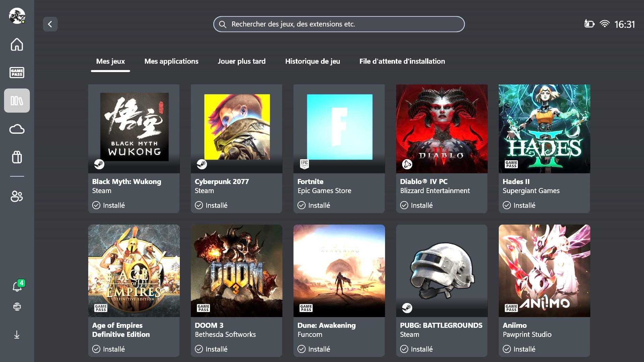644x362 pixels.
Task: Click Game Pass badge on Hades II
Action: (x=512, y=164)
